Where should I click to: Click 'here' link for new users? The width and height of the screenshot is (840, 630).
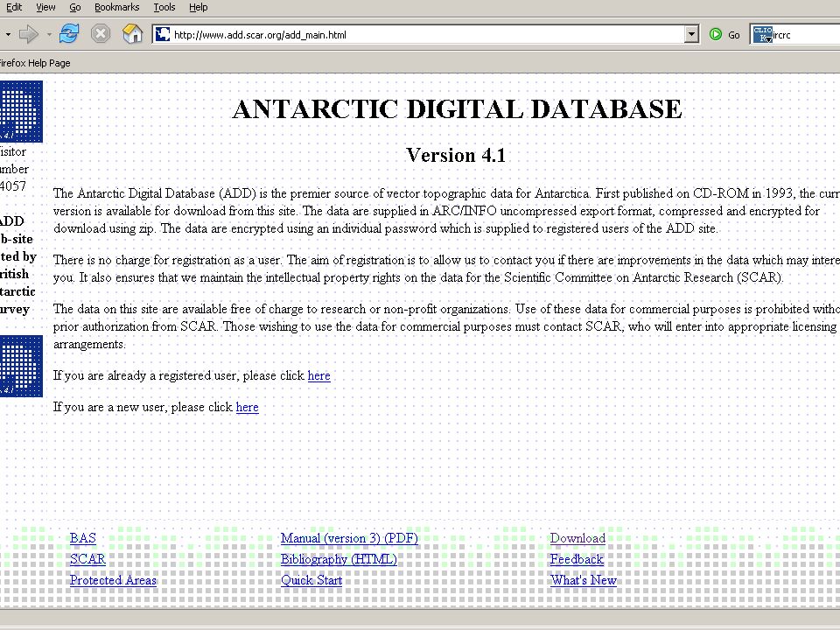point(247,407)
